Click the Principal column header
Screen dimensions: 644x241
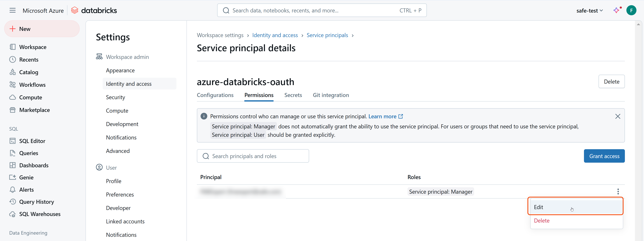pyautogui.click(x=211, y=177)
